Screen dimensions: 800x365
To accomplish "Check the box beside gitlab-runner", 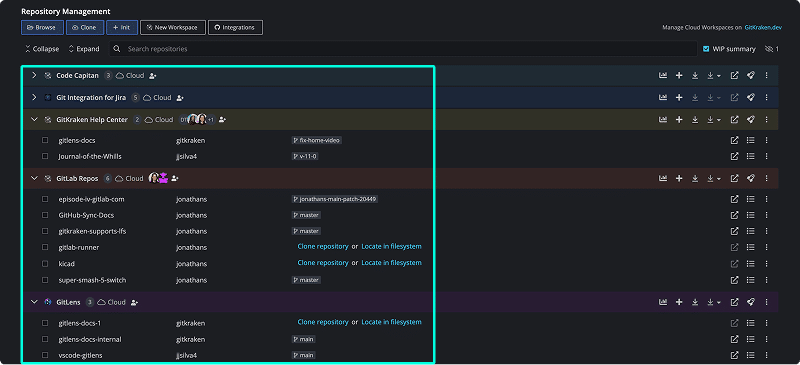I will pyautogui.click(x=45, y=248).
